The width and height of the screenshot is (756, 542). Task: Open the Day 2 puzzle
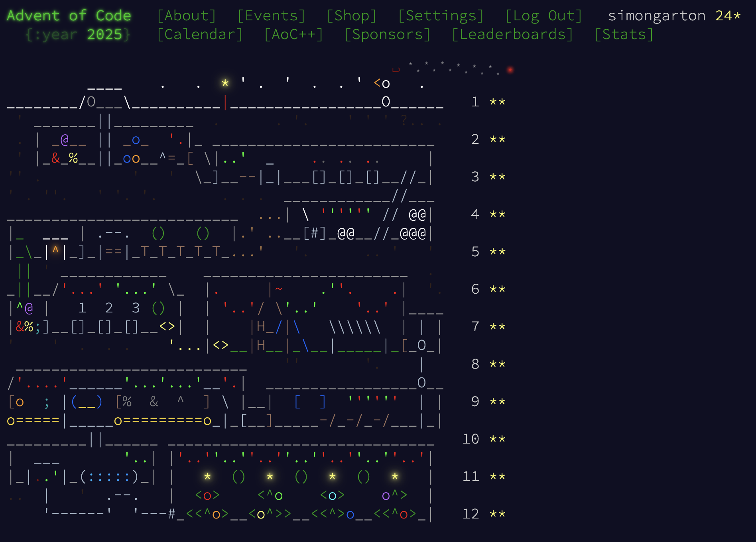(x=256, y=139)
